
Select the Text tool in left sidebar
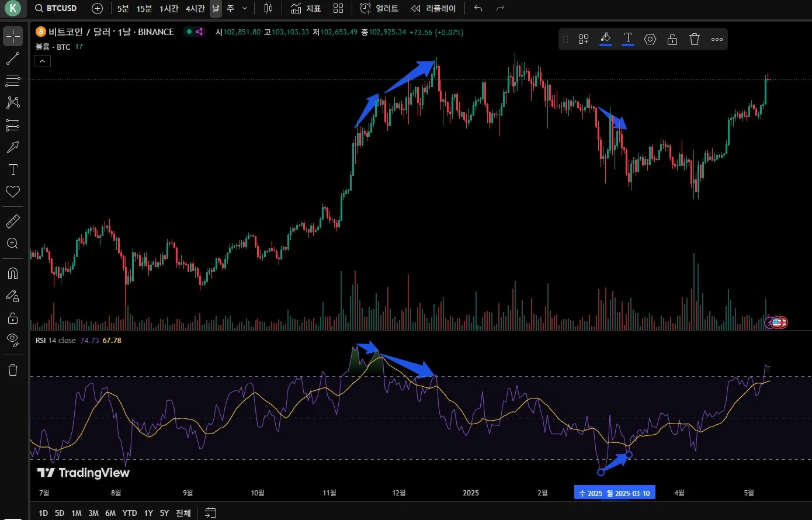click(x=12, y=169)
